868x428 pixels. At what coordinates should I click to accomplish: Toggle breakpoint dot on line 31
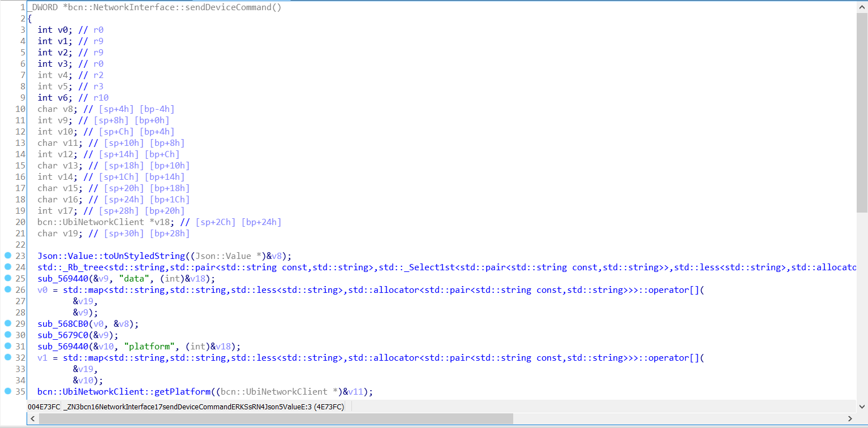(x=8, y=346)
